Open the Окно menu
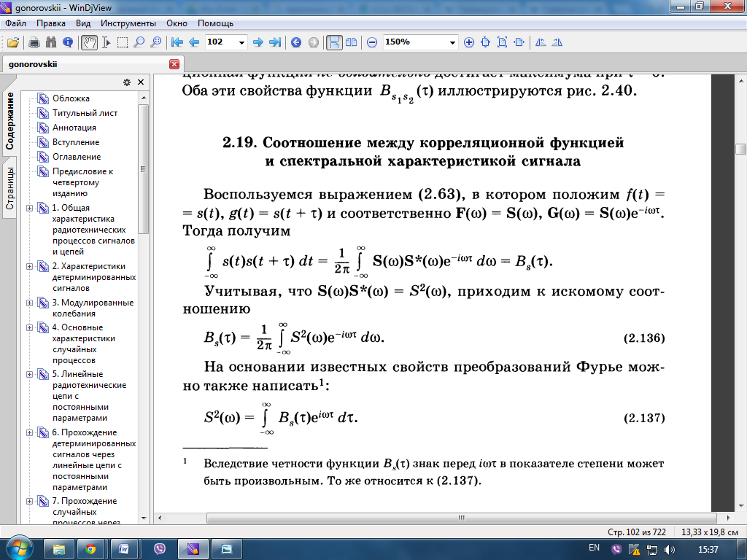 pyautogui.click(x=177, y=23)
